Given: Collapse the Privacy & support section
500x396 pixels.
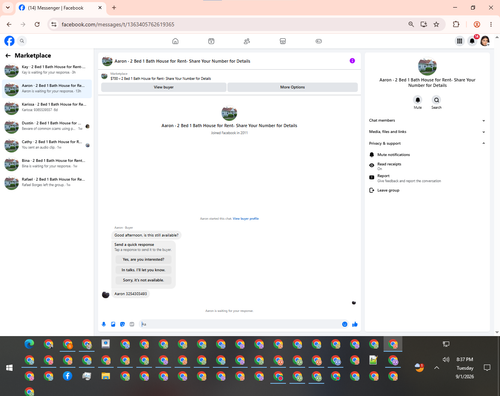Looking at the screenshot, I should click(x=427, y=143).
